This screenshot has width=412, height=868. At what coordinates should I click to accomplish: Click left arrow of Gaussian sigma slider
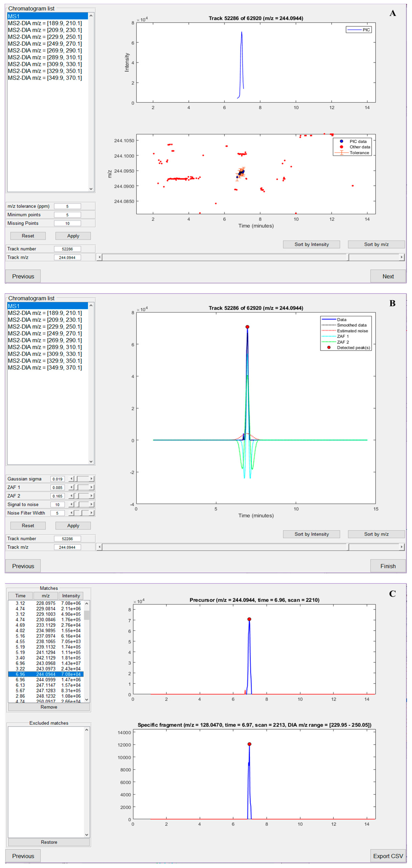(x=71, y=479)
